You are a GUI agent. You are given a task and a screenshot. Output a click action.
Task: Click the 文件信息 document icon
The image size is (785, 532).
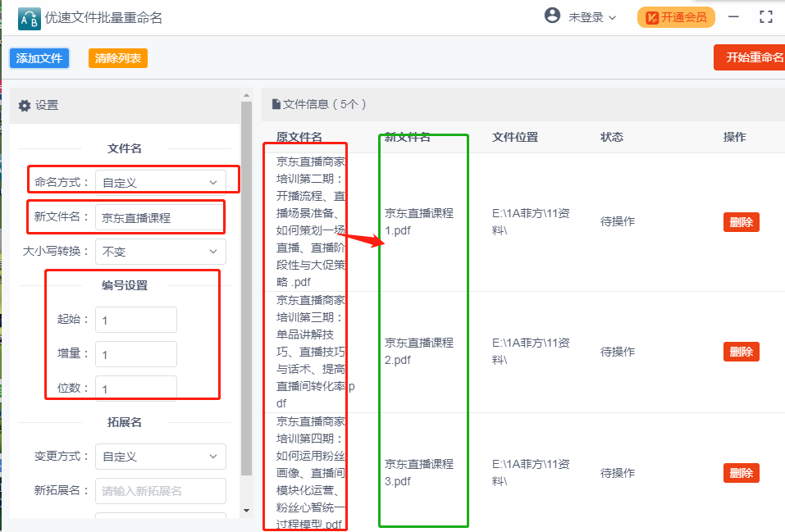point(276,104)
